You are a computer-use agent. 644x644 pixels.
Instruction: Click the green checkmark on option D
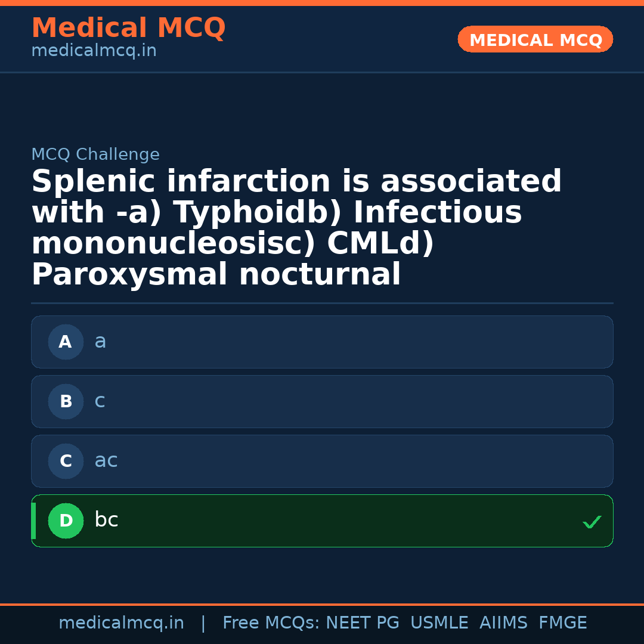[x=592, y=522]
